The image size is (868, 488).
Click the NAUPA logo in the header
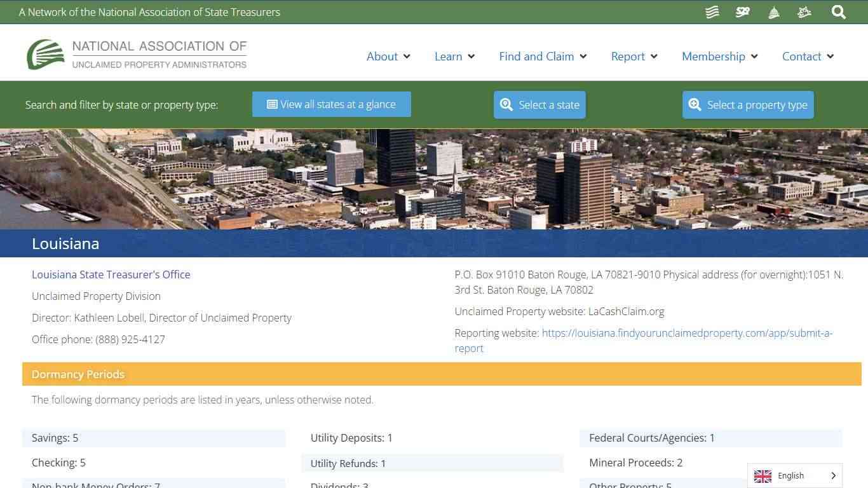click(x=136, y=52)
